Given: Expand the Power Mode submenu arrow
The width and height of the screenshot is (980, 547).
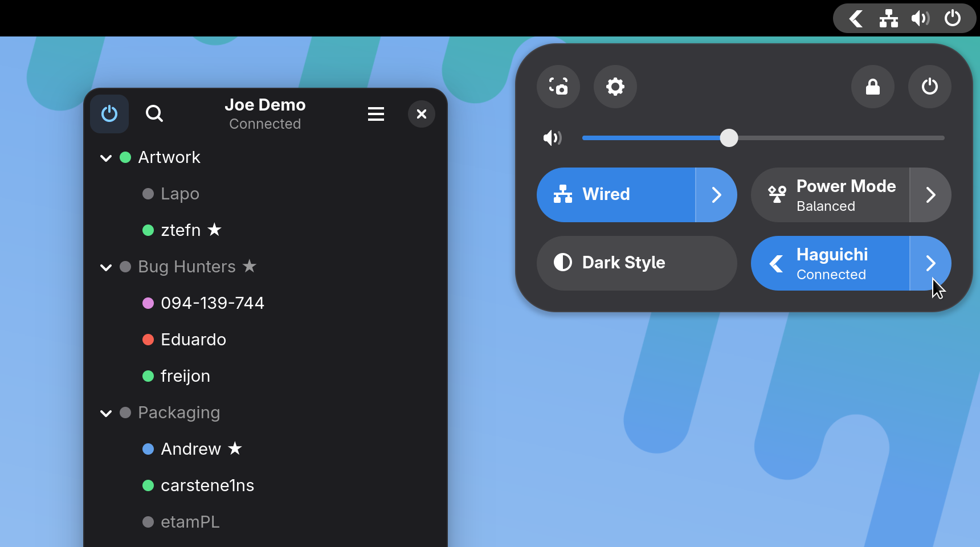Looking at the screenshot, I should [x=930, y=195].
